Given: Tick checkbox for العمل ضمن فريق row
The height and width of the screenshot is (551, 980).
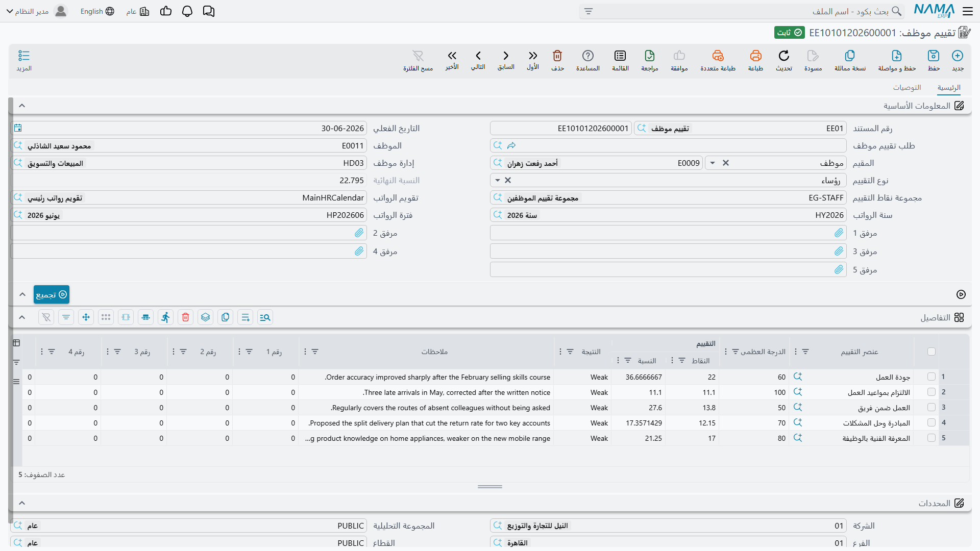Looking at the screenshot, I should 932,407.
